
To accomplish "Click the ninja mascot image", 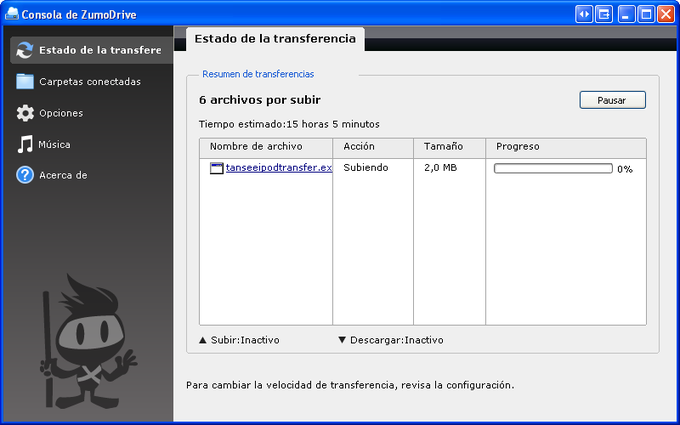I will (89, 341).
